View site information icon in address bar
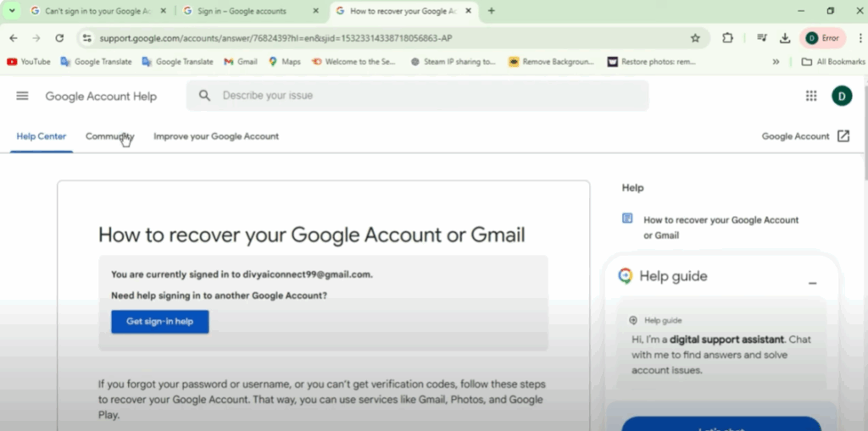The image size is (868, 431). point(87,38)
